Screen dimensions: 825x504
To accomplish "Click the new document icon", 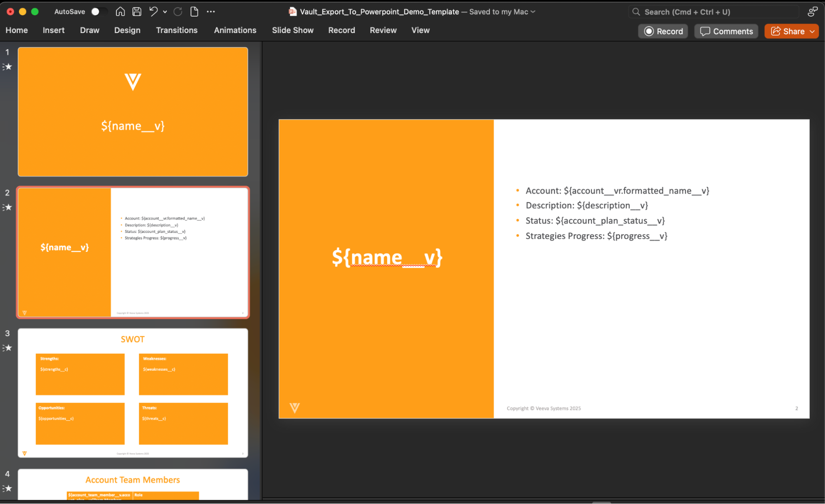I will (x=194, y=12).
